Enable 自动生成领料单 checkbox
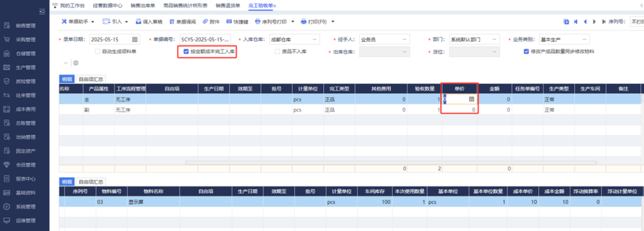The width and height of the screenshot is (644, 231). coord(97,52)
